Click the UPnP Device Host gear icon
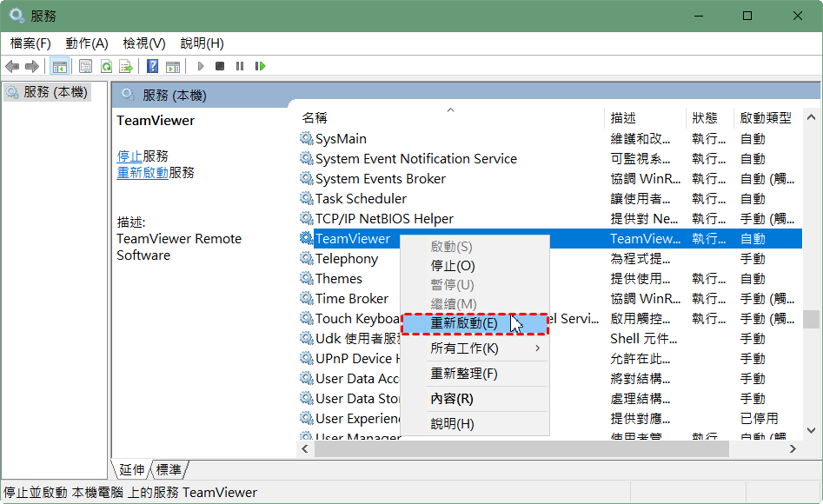 tap(307, 358)
